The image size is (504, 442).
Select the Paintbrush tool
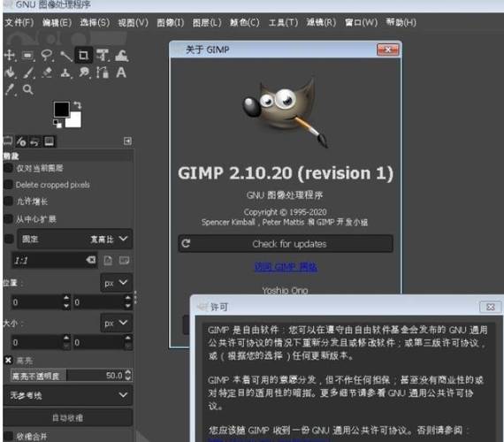(29, 72)
